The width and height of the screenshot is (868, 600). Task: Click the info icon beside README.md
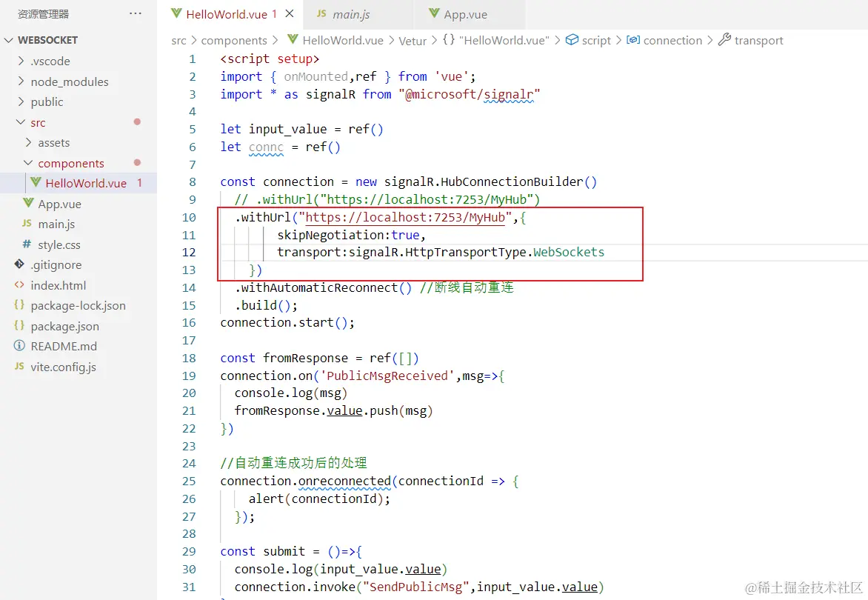point(19,346)
